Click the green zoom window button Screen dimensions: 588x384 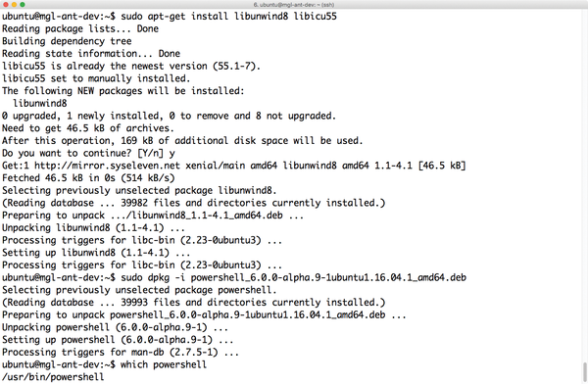pyautogui.click(x=23, y=5)
